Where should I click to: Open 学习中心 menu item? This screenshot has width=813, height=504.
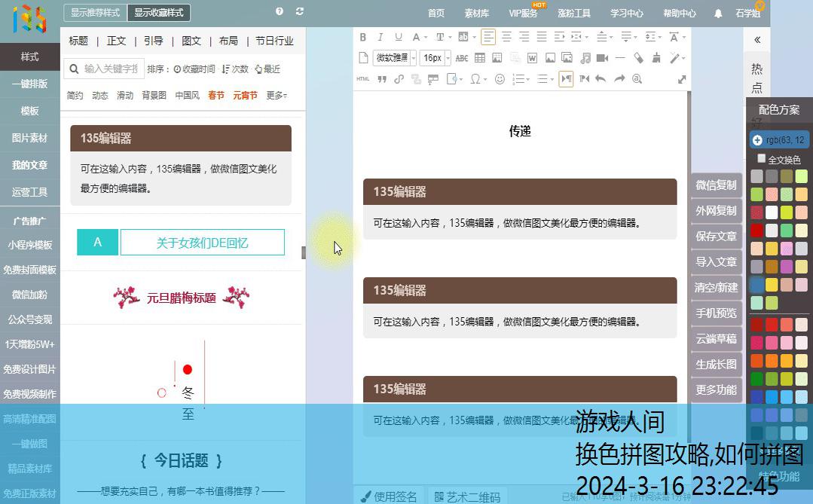(x=626, y=14)
